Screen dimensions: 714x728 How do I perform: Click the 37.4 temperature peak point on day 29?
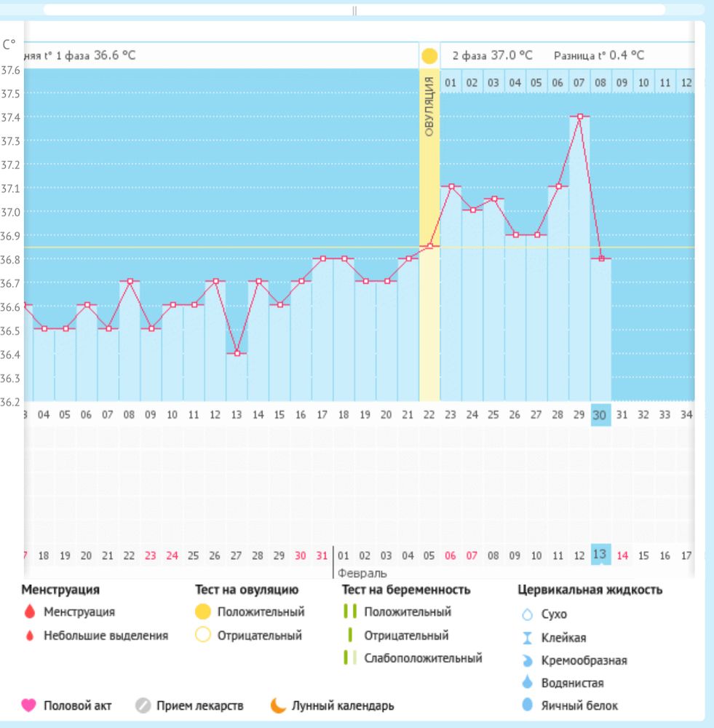coord(580,116)
